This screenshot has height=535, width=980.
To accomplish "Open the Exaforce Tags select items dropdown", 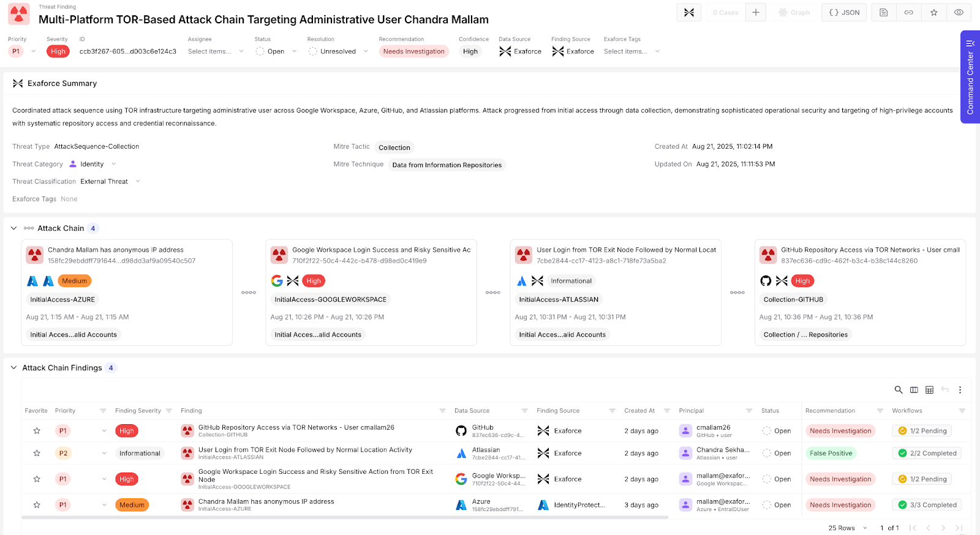I will (x=631, y=51).
